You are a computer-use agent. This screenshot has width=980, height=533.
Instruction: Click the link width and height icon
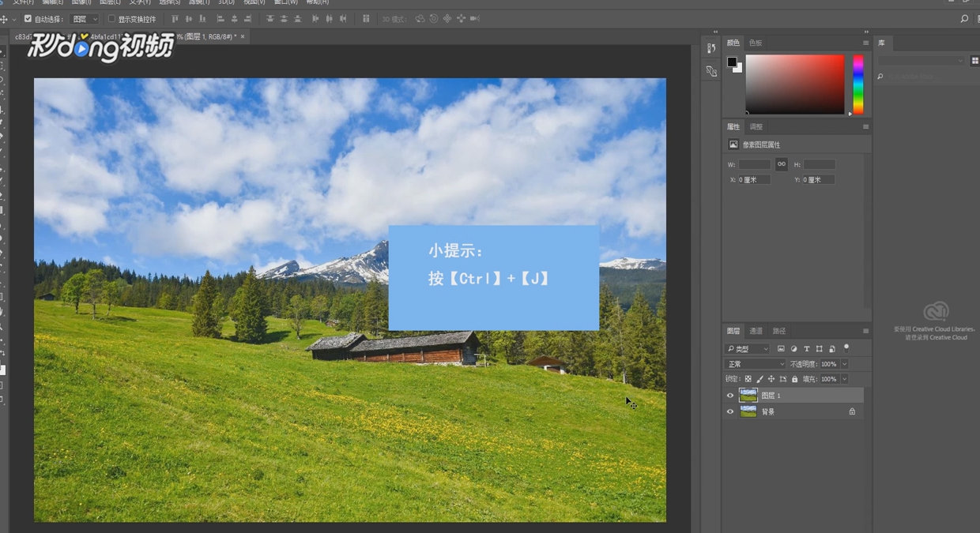(x=781, y=164)
